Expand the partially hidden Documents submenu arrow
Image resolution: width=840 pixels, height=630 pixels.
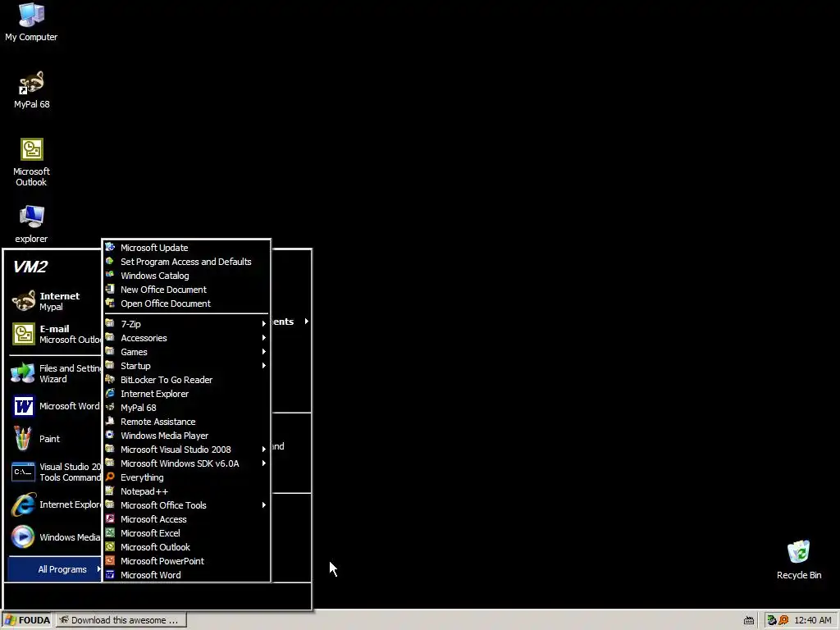click(x=307, y=322)
